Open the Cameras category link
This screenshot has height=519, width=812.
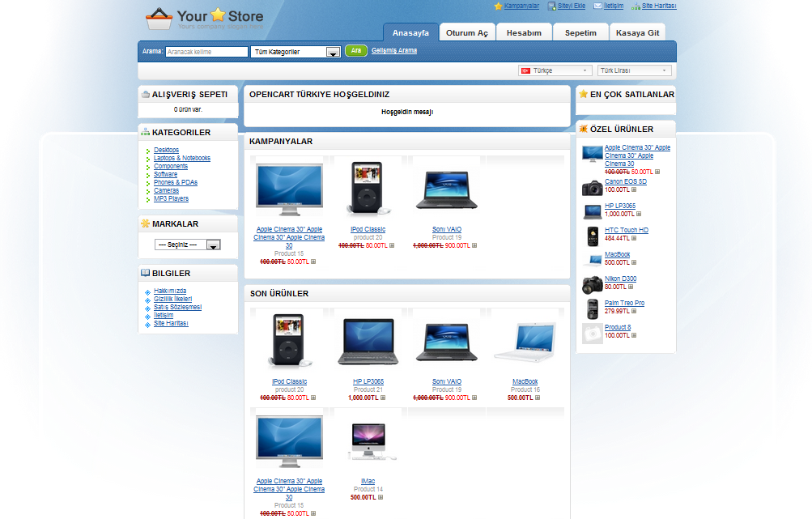pyautogui.click(x=166, y=190)
